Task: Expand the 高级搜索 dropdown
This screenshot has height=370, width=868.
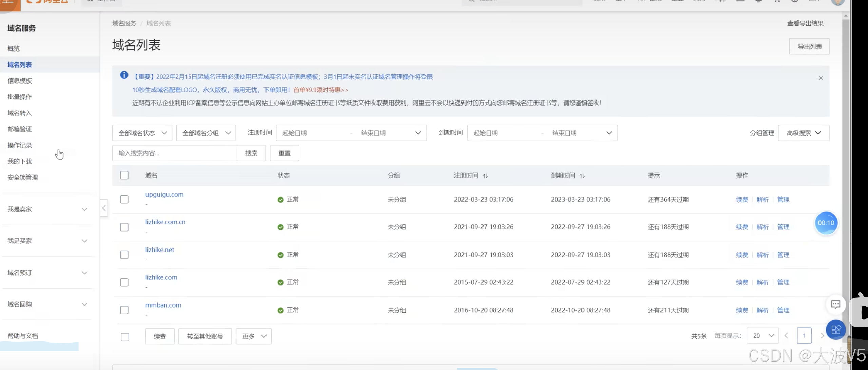Action: [x=804, y=133]
